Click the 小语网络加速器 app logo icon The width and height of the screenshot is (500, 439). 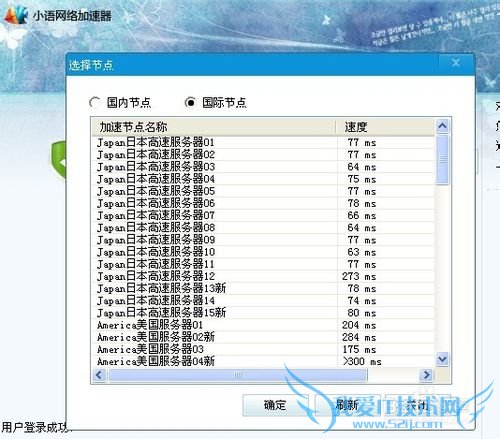pyautogui.click(x=16, y=15)
